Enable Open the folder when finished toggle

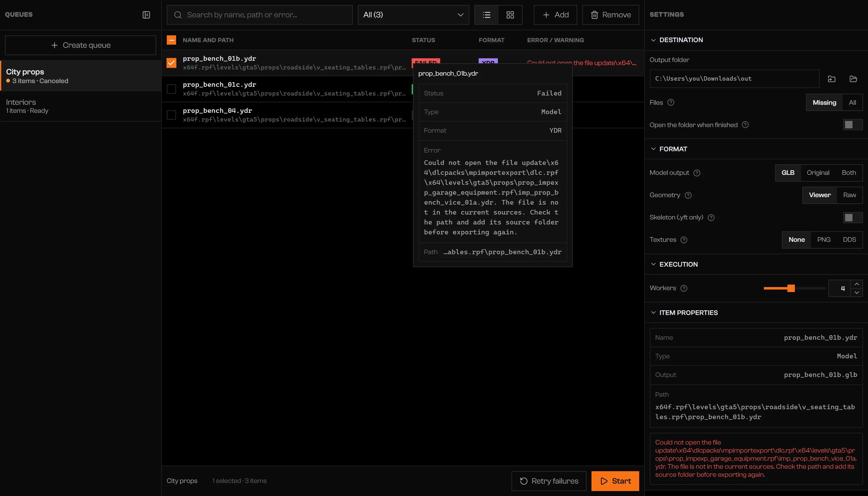point(853,125)
